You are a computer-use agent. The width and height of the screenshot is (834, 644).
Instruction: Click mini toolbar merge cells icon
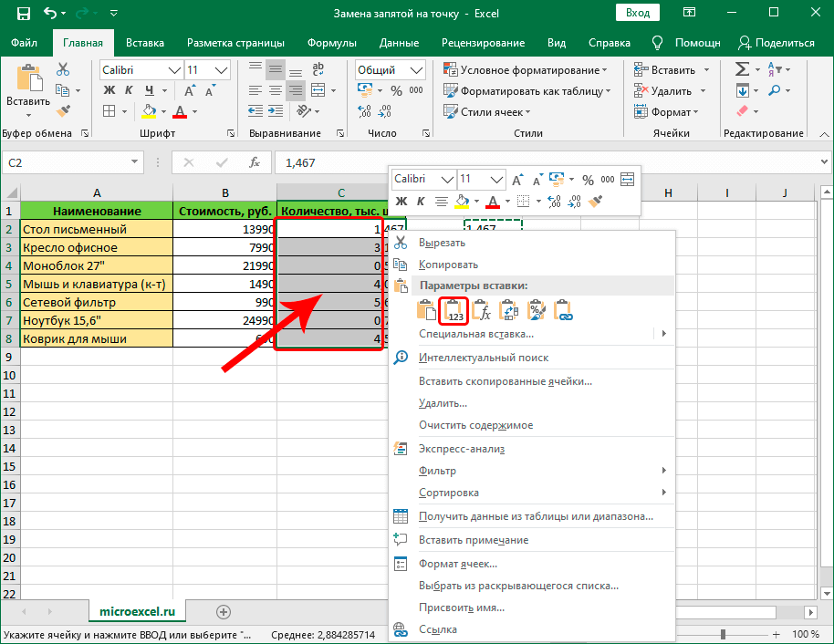[628, 179]
